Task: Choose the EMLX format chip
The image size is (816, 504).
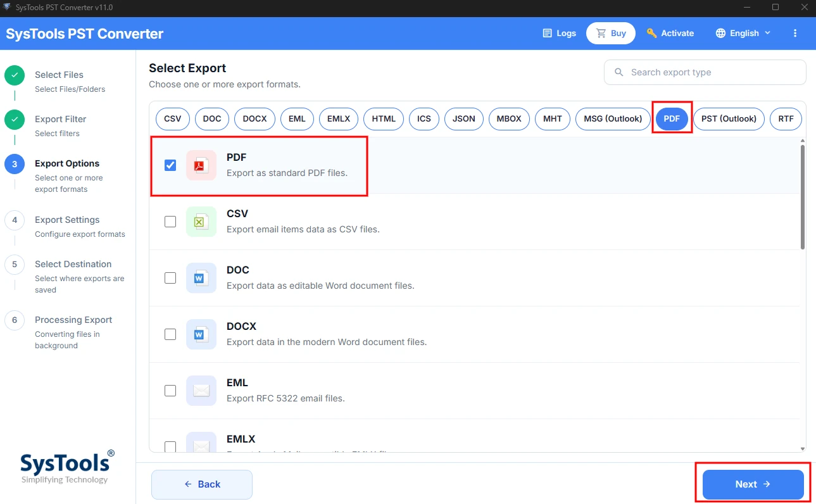Action: (x=339, y=118)
